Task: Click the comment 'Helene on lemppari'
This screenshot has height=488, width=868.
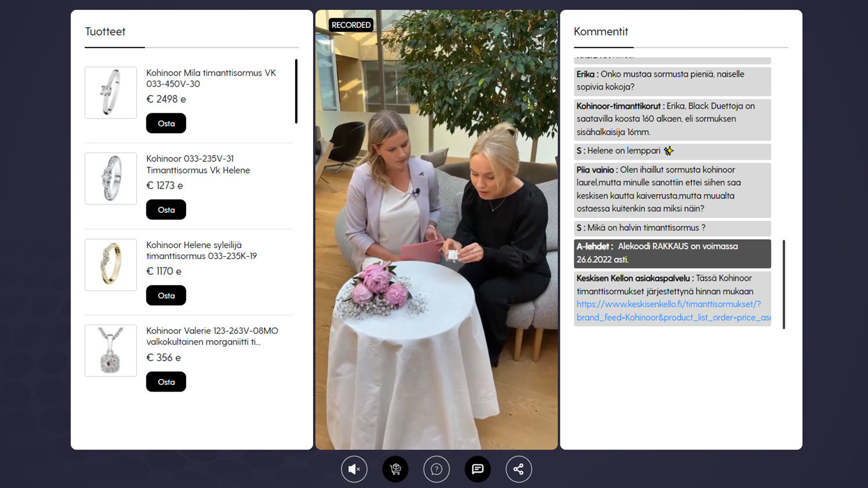Action: coord(672,151)
